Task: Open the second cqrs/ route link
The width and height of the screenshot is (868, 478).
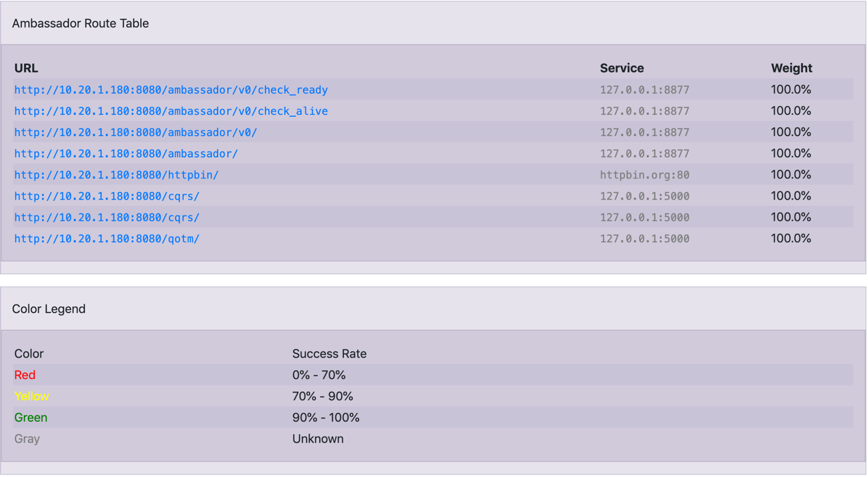Action: 107,217
